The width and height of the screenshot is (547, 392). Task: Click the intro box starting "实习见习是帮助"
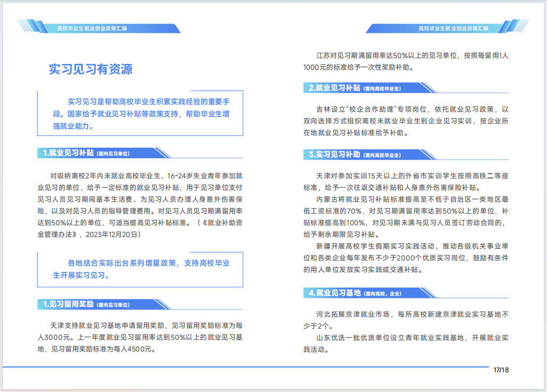tap(140, 113)
